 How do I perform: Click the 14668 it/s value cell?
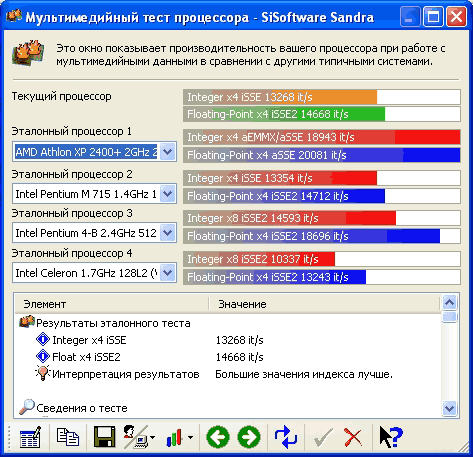pyautogui.click(x=240, y=357)
